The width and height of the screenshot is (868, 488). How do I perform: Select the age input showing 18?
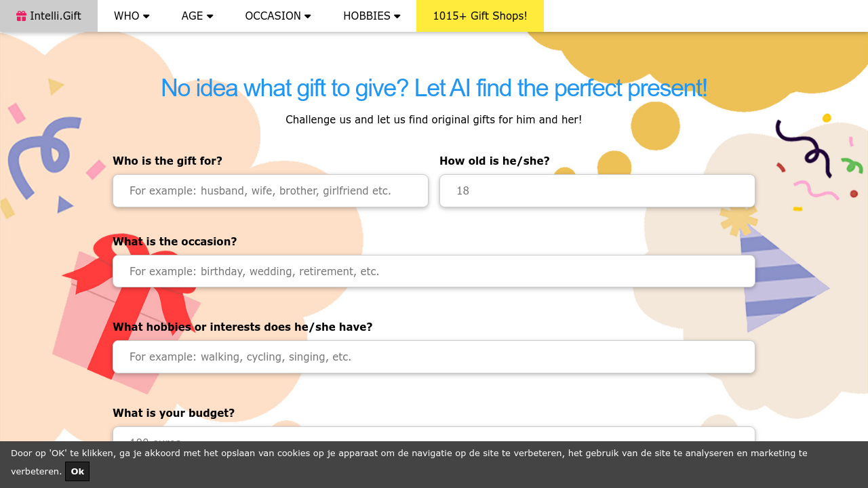point(597,190)
